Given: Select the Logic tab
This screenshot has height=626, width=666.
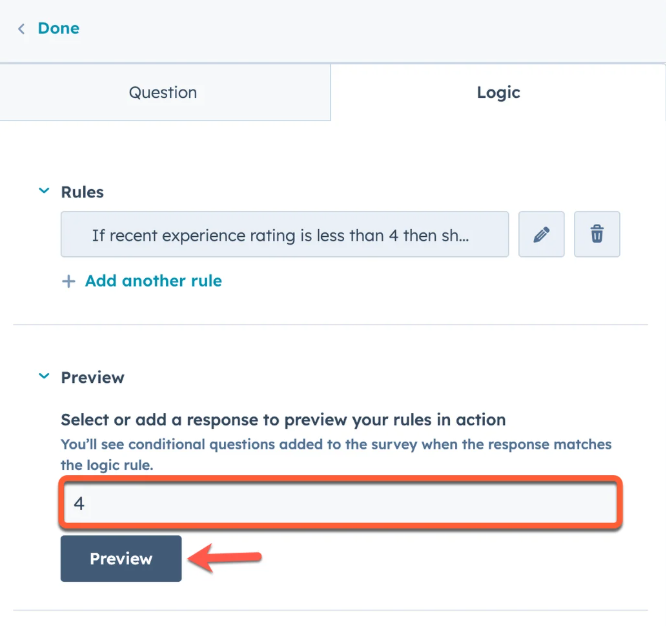Looking at the screenshot, I should pyautogui.click(x=498, y=93).
